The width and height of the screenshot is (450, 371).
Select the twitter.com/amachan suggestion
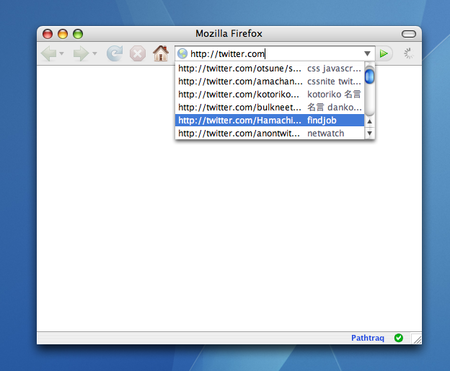tap(270, 81)
